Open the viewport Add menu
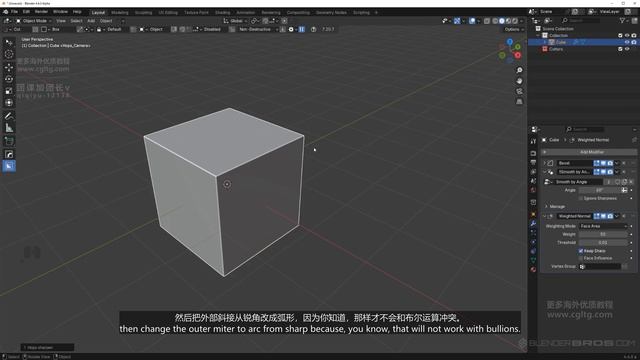 coord(91,21)
